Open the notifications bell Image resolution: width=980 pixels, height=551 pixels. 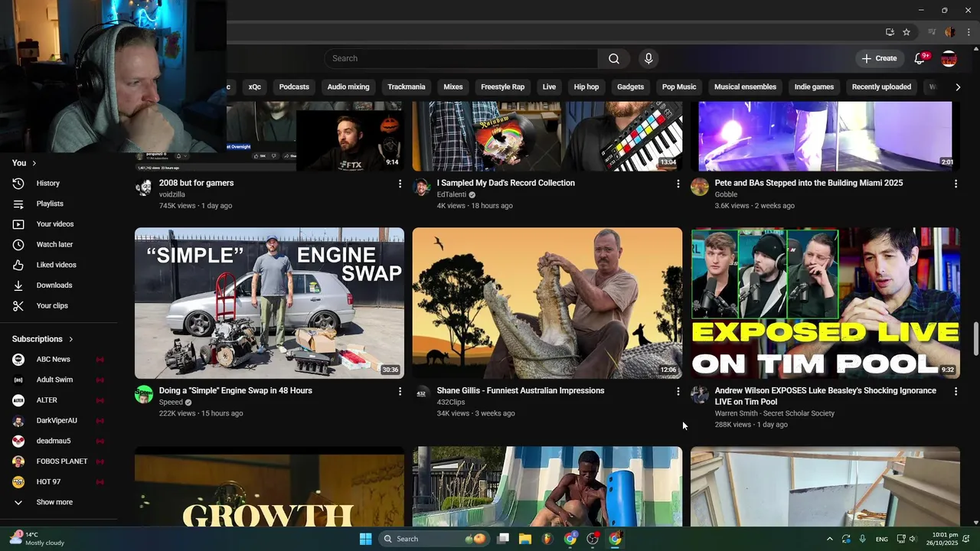coord(920,59)
